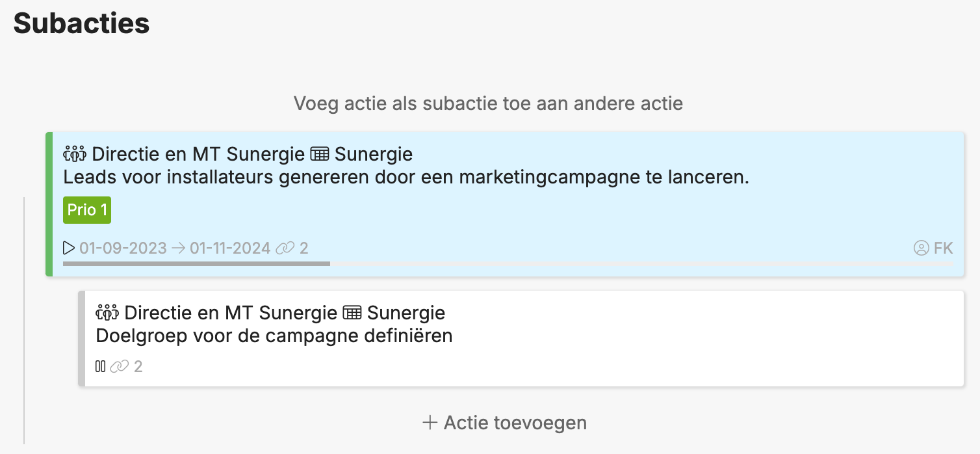
Task: Click the plus icon before Actie toevoegen
Action: [430, 423]
